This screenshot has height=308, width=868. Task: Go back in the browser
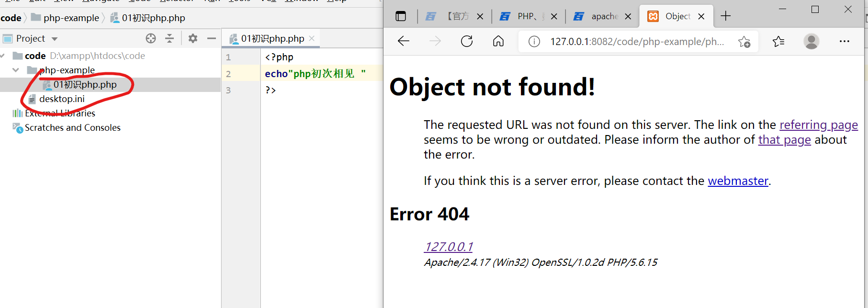[x=404, y=41]
